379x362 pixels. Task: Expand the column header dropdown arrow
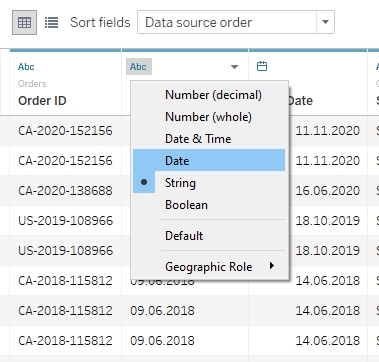[234, 67]
